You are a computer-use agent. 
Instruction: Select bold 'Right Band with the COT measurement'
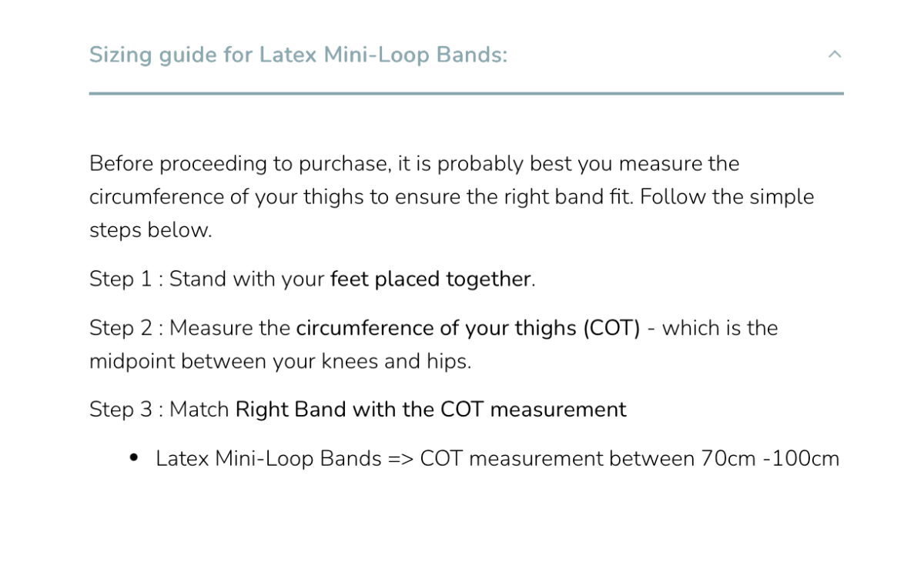[431, 410]
